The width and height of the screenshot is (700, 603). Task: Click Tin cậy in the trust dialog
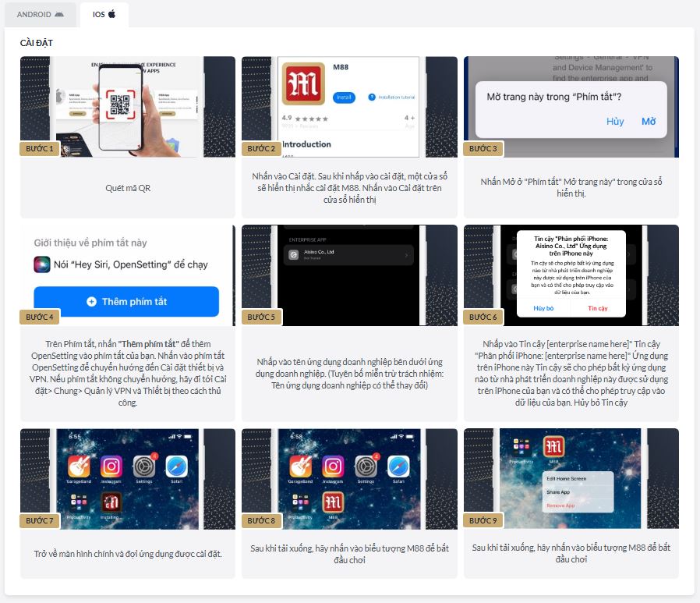[597, 308]
